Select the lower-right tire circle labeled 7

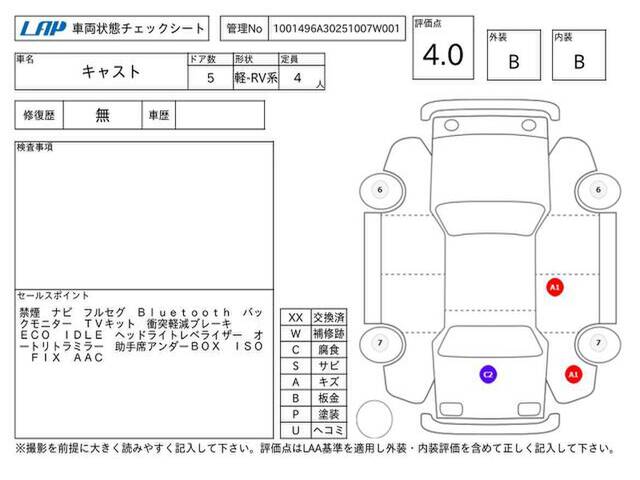[598, 343]
